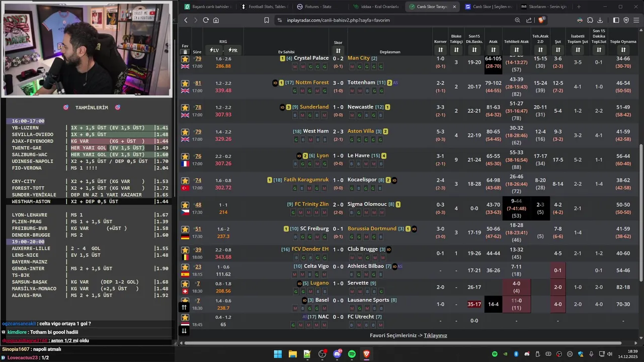644x362 pixels.
Task: Bookmark this page in the address bar
Action: [x=267, y=20]
